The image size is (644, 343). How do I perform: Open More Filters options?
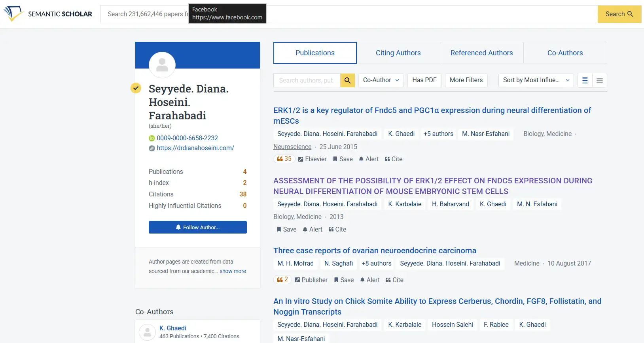coord(466,80)
